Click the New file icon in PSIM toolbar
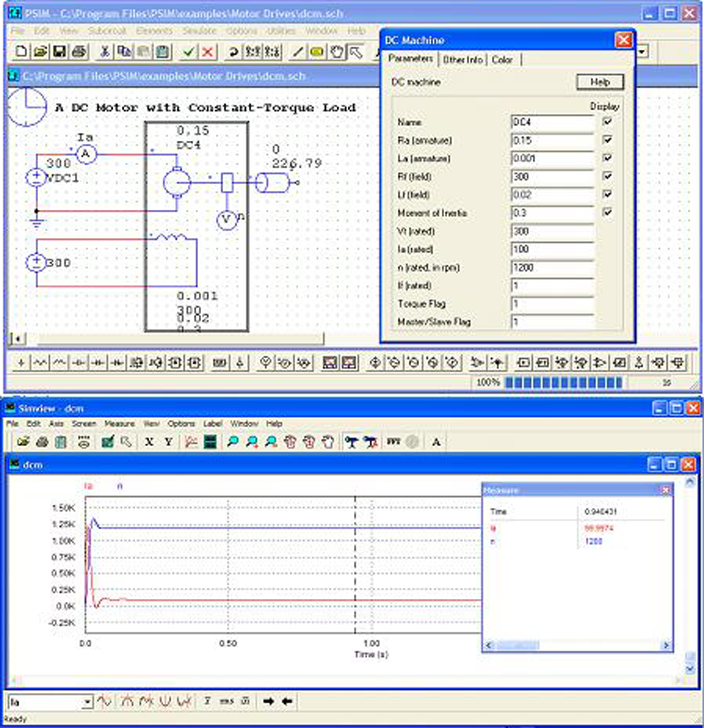The image size is (704, 728). (x=21, y=51)
